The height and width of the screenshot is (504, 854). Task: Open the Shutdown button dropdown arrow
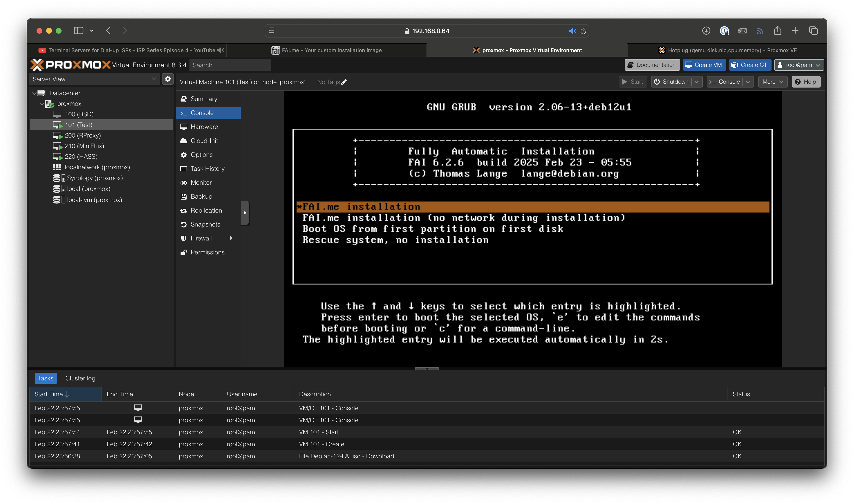(697, 82)
